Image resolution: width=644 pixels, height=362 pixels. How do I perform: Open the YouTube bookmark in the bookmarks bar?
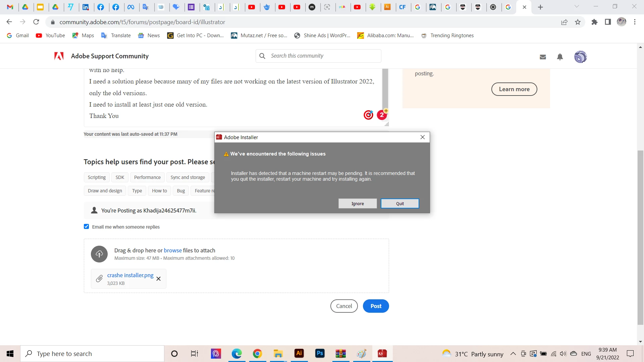pyautogui.click(x=51, y=36)
